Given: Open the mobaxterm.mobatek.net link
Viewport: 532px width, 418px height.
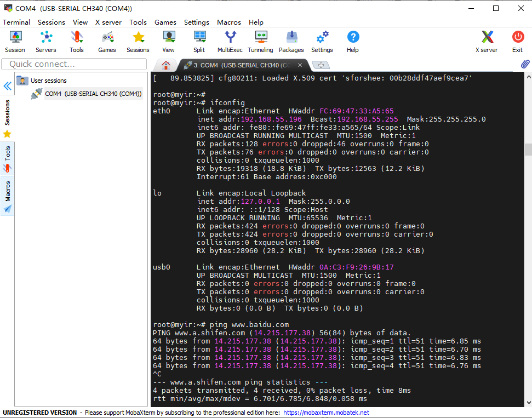Looking at the screenshot, I should tap(326, 413).
